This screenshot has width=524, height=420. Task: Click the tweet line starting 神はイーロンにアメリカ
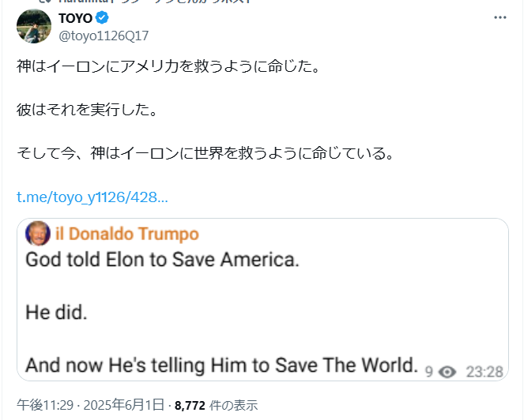pyautogui.click(x=168, y=66)
